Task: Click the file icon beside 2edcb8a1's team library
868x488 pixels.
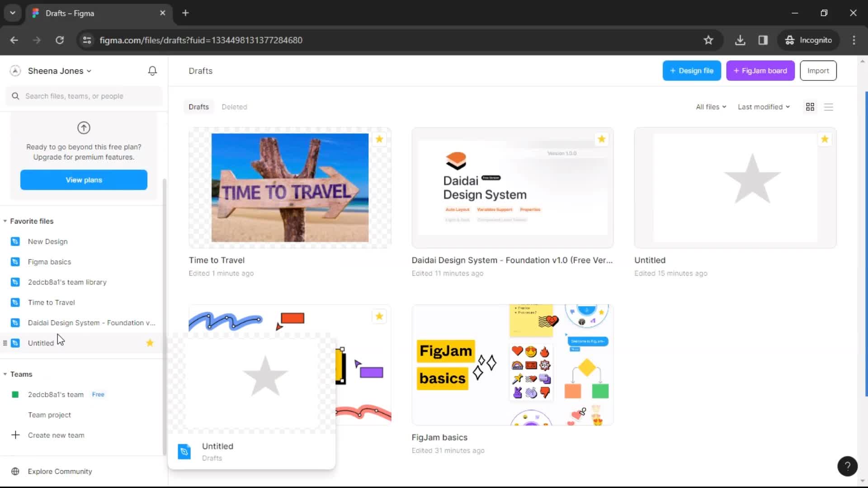Action: [x=15, y=282]
